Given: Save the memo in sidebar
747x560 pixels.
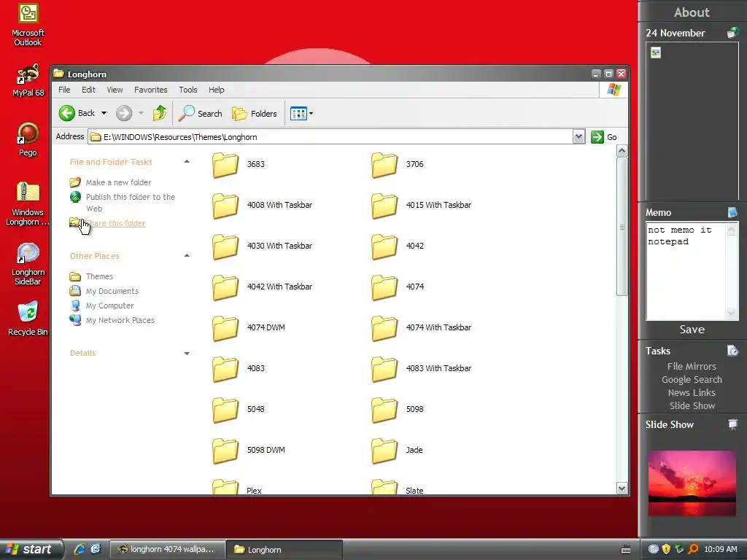Looking at the screenshot, I should [692, 330].
